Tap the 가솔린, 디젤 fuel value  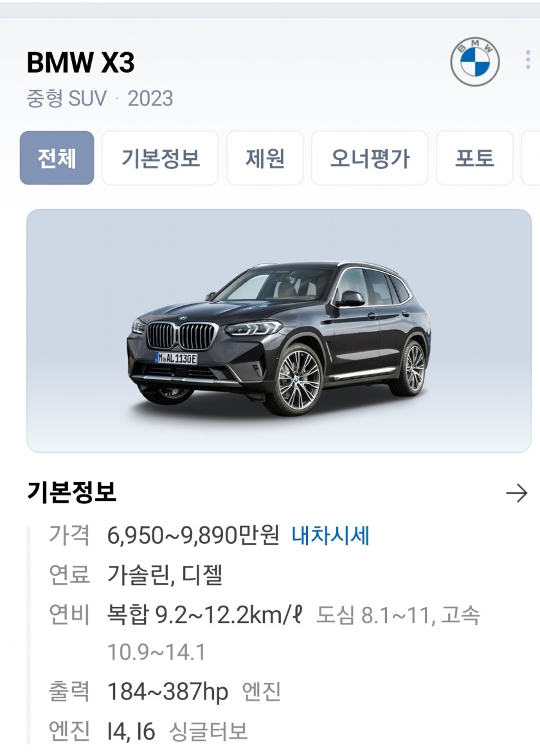pyautogui.click(x=165, y=575)
